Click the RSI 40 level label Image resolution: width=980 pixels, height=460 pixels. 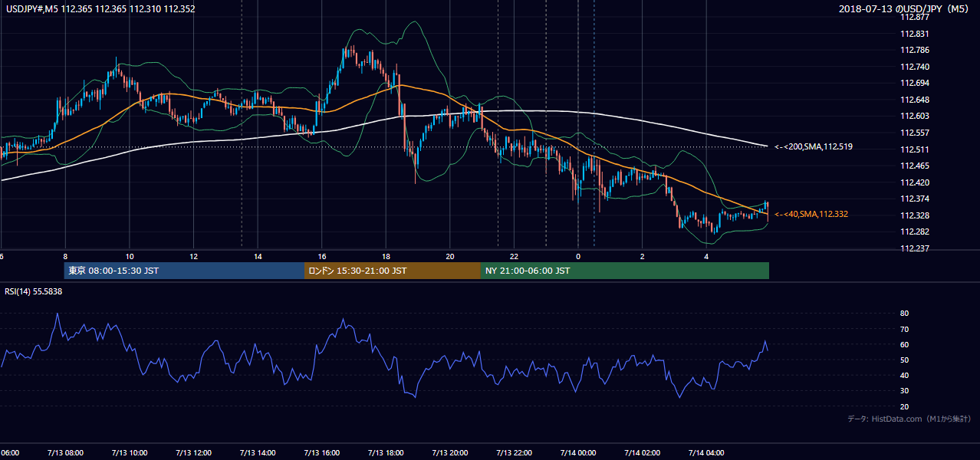(x=905, y=375)
